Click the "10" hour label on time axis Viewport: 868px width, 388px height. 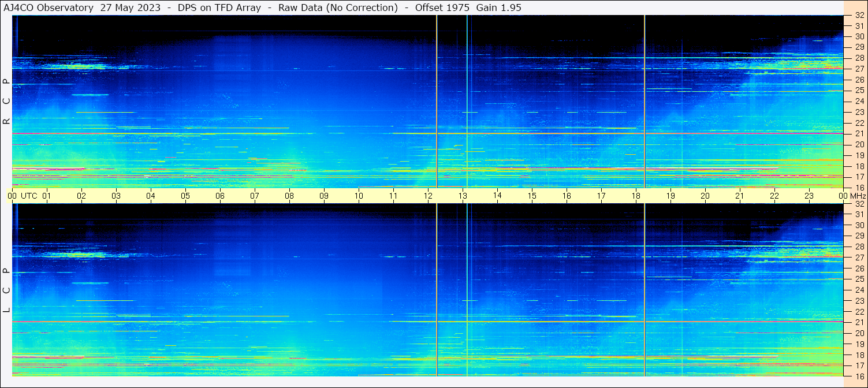[359, 196]
